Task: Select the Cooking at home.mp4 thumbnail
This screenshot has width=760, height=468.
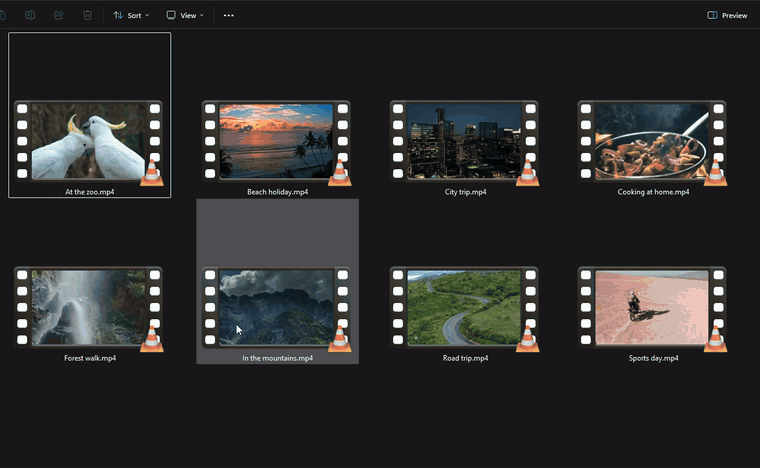Action: pos(652,141)
